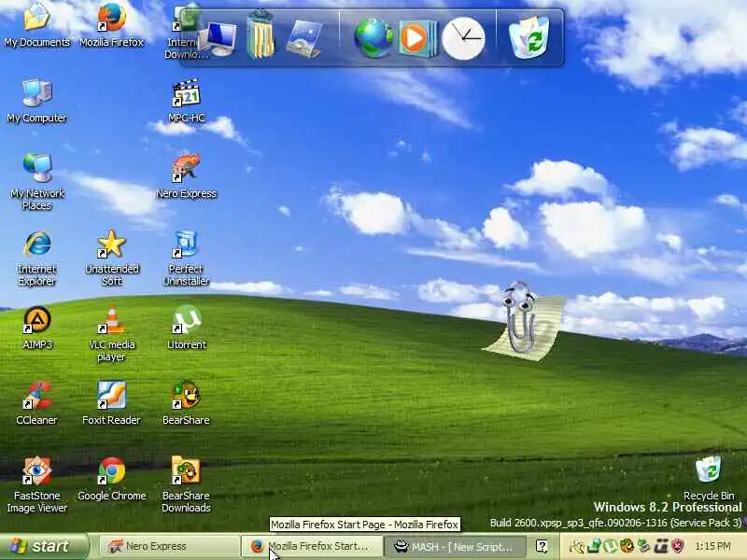Click the BearShare bear tray icon

(627, 546)
